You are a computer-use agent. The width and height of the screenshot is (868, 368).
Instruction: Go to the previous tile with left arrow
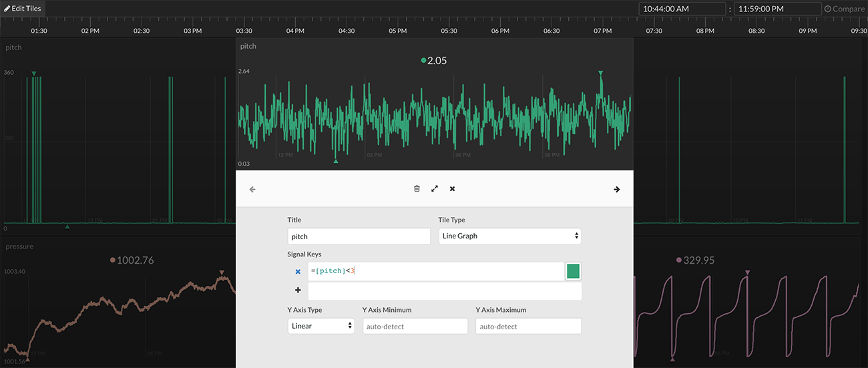click(252, 190)
